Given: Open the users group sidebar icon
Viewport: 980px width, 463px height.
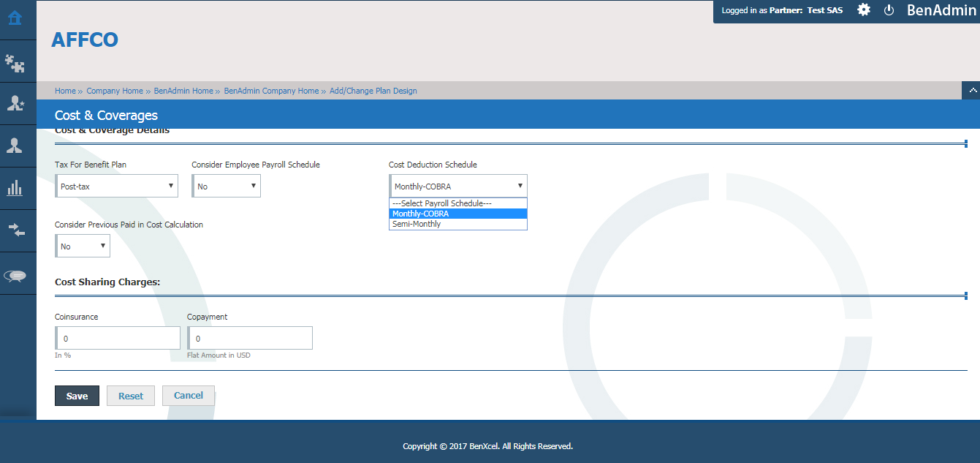Looking at the screenshot, I should pos(15,145).
